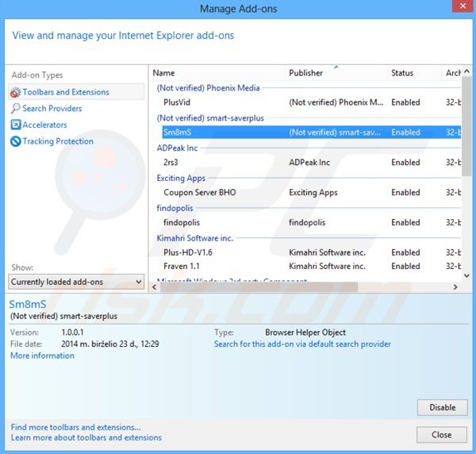Select the 2rs3 add-on entry

coord(170,163)
